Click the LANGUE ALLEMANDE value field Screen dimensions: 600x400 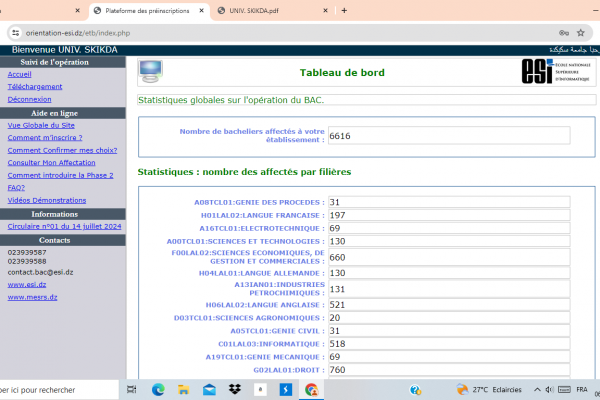[449, 273]
